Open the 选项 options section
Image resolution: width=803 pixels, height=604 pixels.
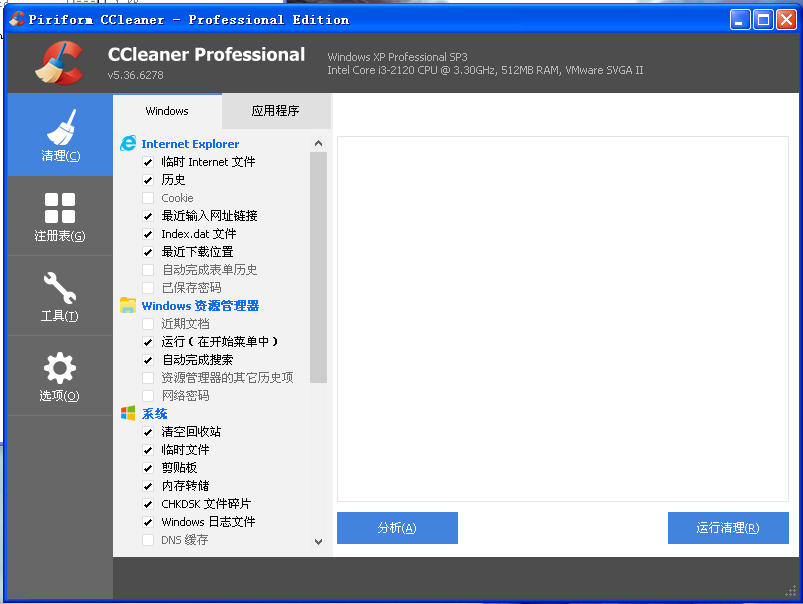(x=60, y=376)
